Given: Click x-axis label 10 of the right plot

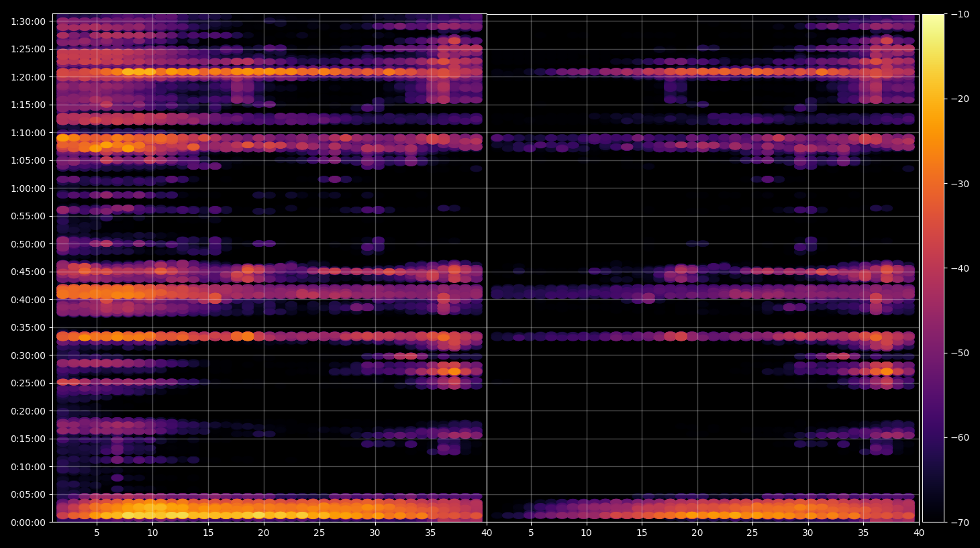Looking at the screenshot, I should (x=586, y=533).
